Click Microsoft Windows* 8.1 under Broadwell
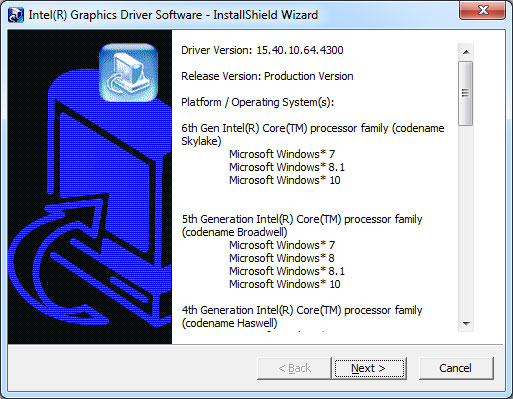 tap(287, 271)
